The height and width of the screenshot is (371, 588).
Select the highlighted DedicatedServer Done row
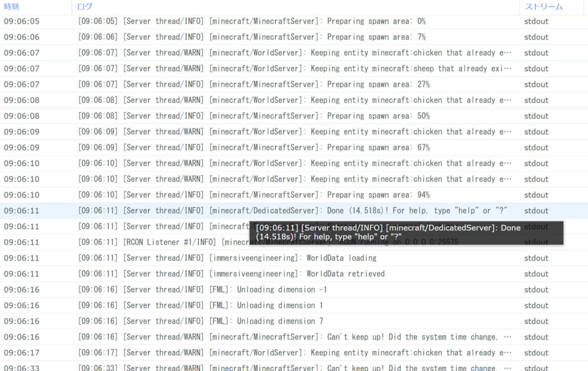point(292,211)
